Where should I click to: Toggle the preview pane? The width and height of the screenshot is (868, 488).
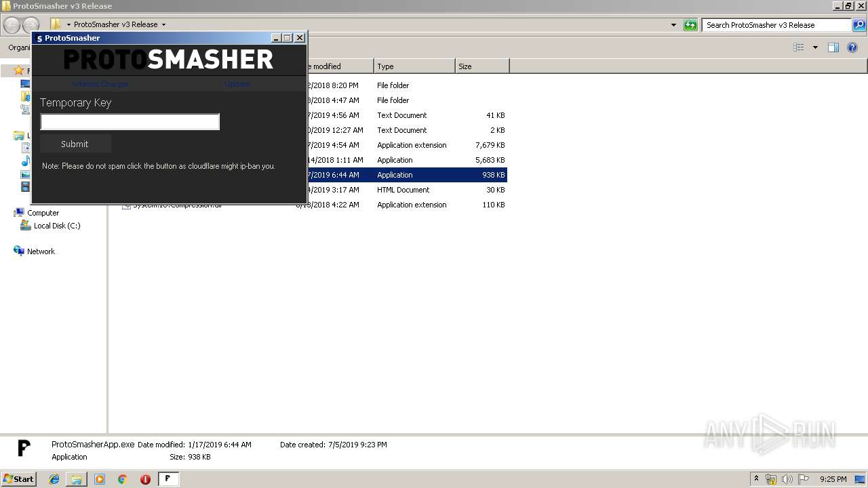[833, 47]
